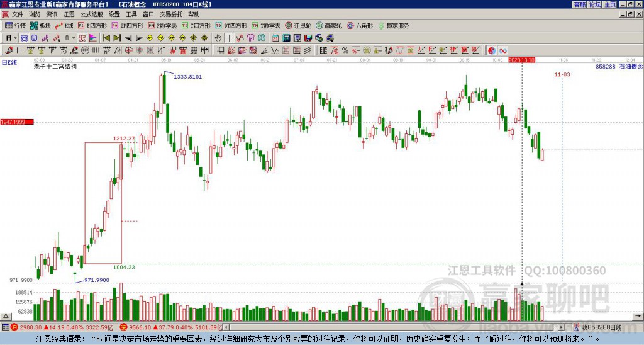Select the hand pan tool
The image size is (644, 345).
point(218,38)
